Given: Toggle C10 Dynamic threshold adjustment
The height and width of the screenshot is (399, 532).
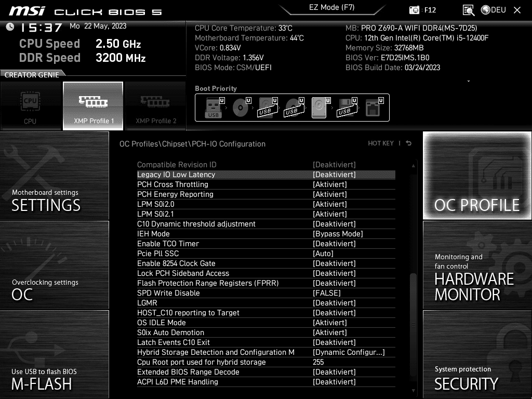Looking at the screenshot, I should click(266, 224).
